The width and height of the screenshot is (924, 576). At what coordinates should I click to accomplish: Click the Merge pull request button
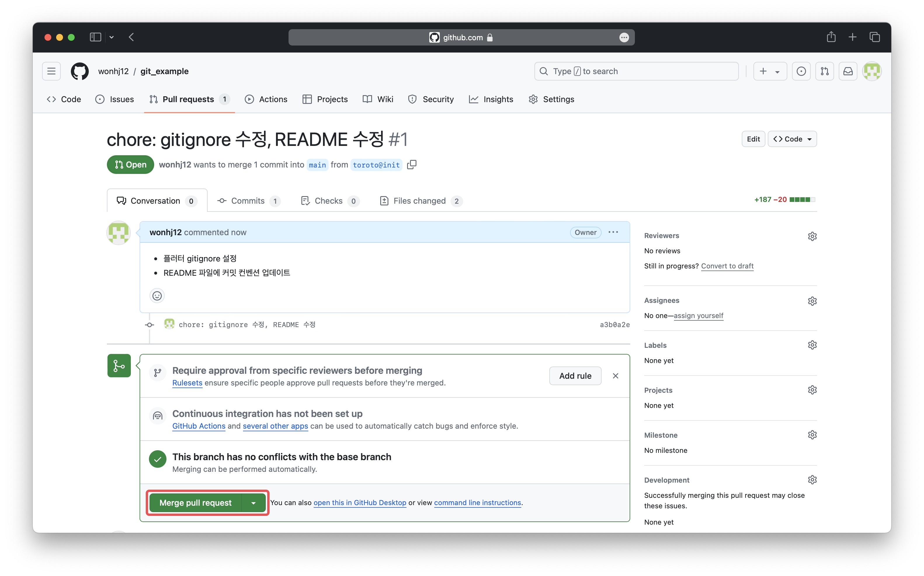click(195, 503)
